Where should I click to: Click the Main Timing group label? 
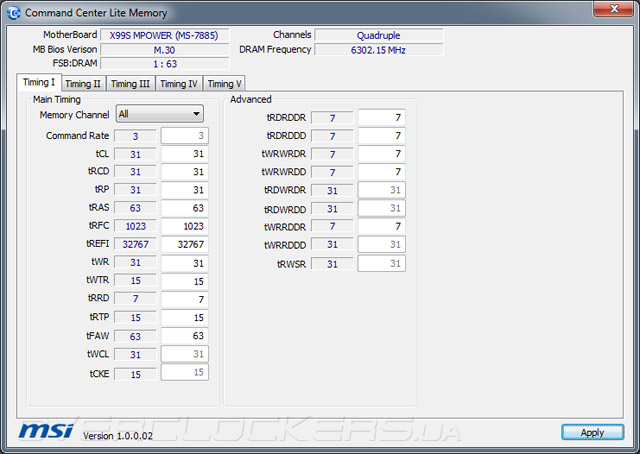click(57, 99)
